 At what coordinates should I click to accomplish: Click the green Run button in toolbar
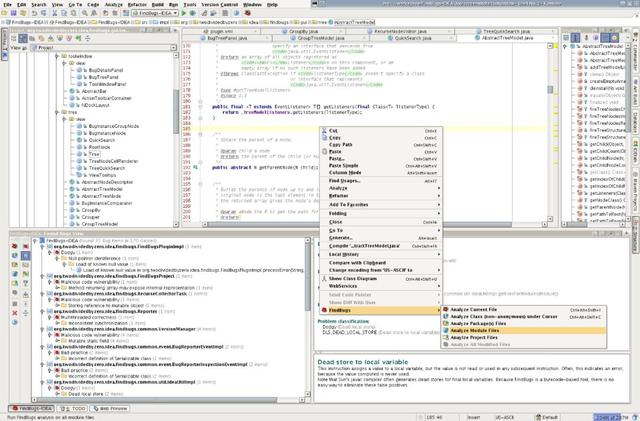pyautogui.click(x=184, y=13)
